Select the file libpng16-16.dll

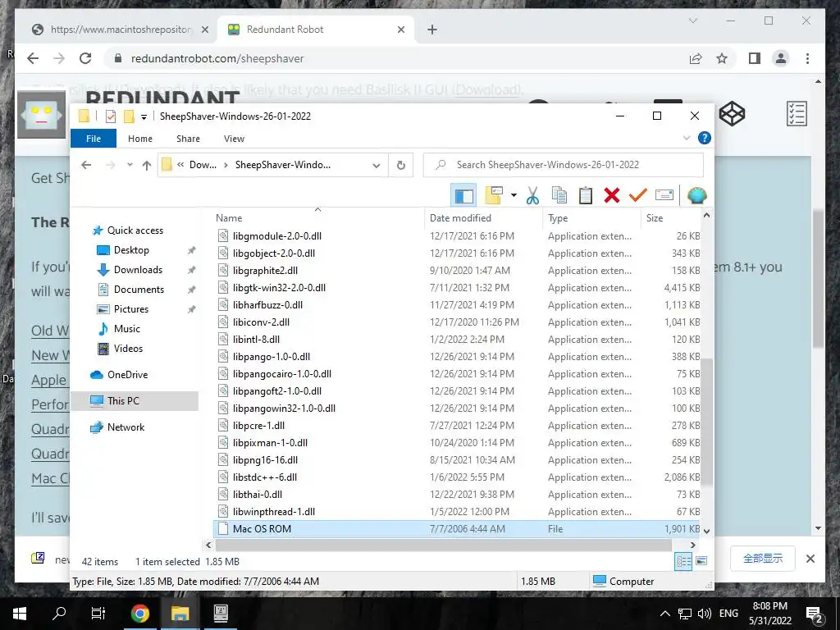pos(265,460)
